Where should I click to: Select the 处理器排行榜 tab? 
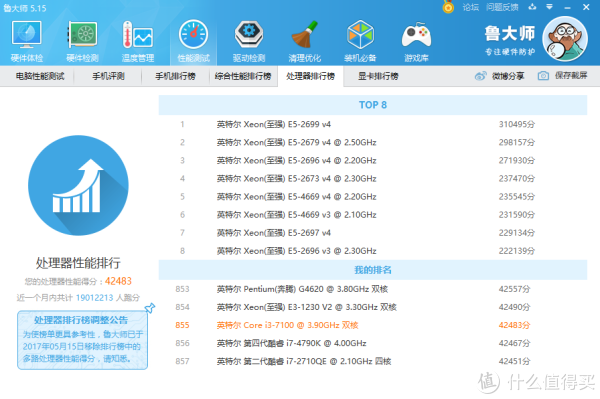click(310, 76)
